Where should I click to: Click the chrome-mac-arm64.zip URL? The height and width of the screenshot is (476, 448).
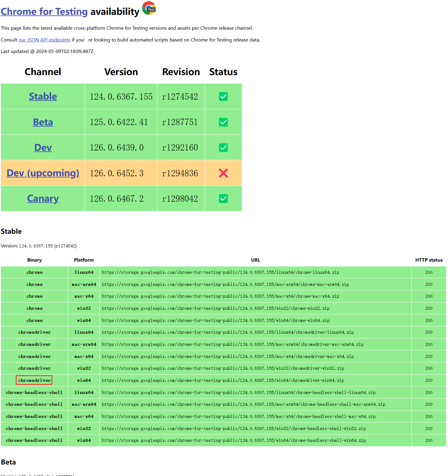[225, 284]
